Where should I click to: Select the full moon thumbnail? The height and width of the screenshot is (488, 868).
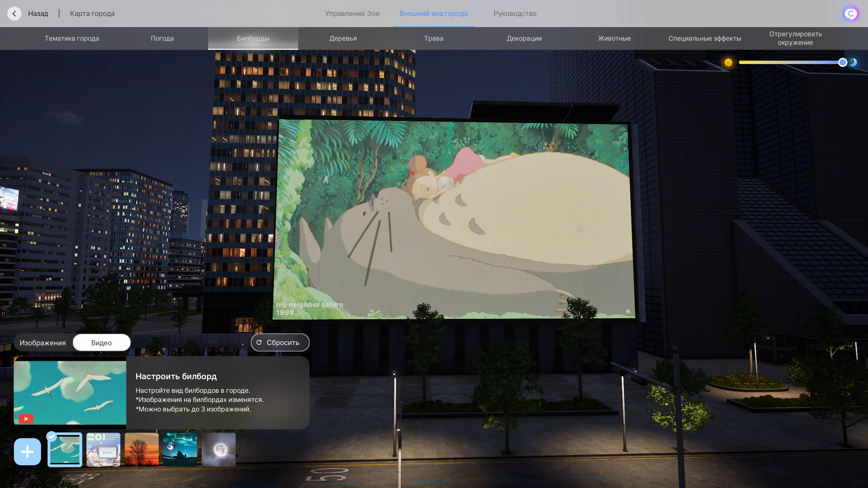tap(219, 450)
